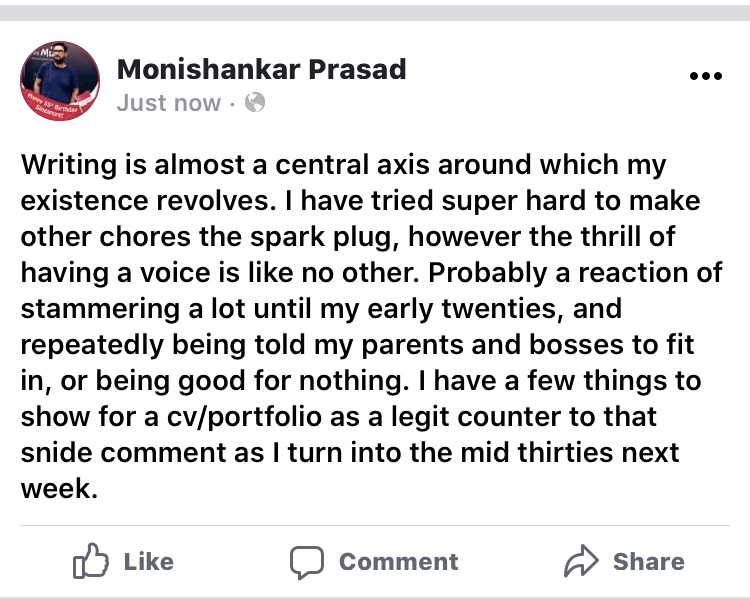Click the divider line above Like button
Image resolution: width=750 pixels, height=599 pixels.
[375, 526]
